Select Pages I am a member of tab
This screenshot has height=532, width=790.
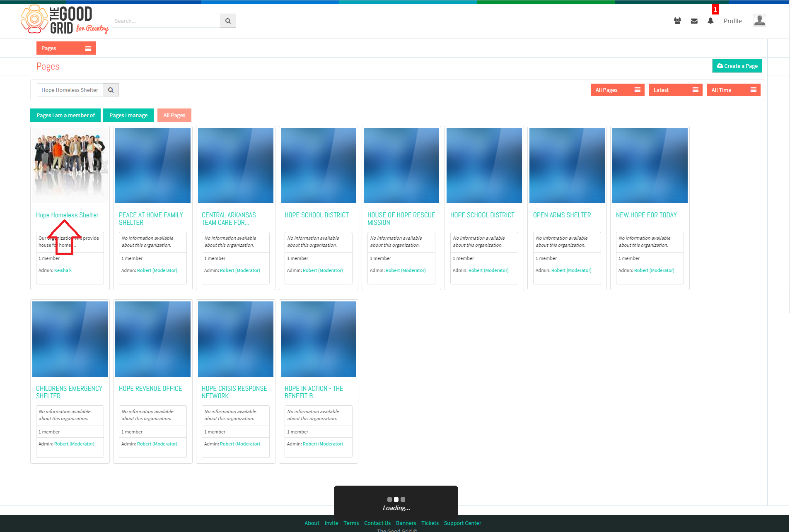[x=65, y=115]
